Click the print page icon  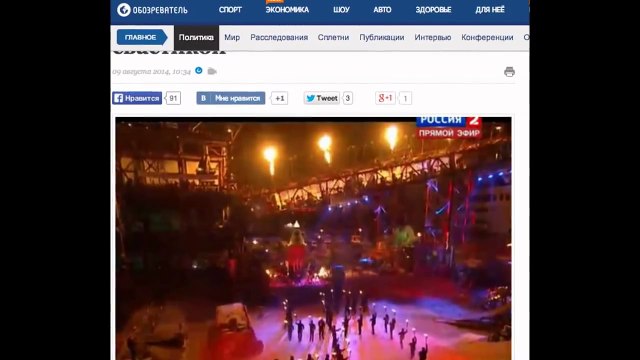(x=509, y=72)
